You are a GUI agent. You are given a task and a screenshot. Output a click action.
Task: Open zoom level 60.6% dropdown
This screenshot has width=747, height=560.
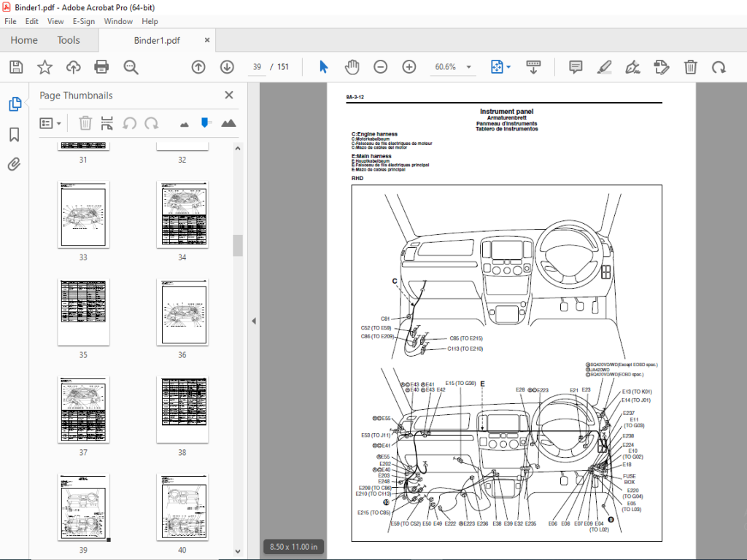tap(469, 67)
